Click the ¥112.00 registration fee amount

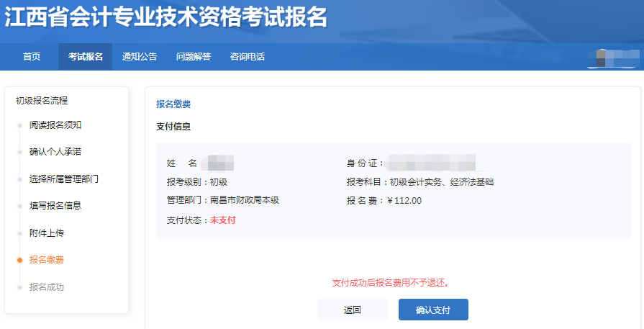[x=404, y=201]
